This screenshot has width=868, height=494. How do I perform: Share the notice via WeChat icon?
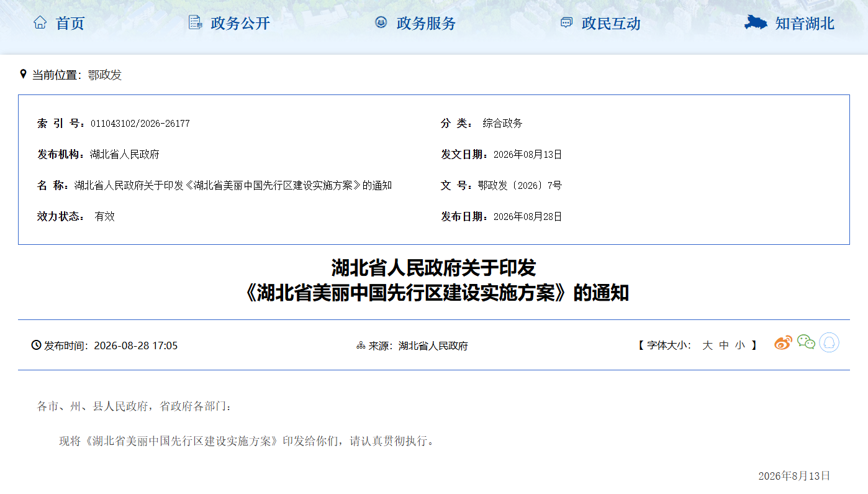[x=806, y=342]
